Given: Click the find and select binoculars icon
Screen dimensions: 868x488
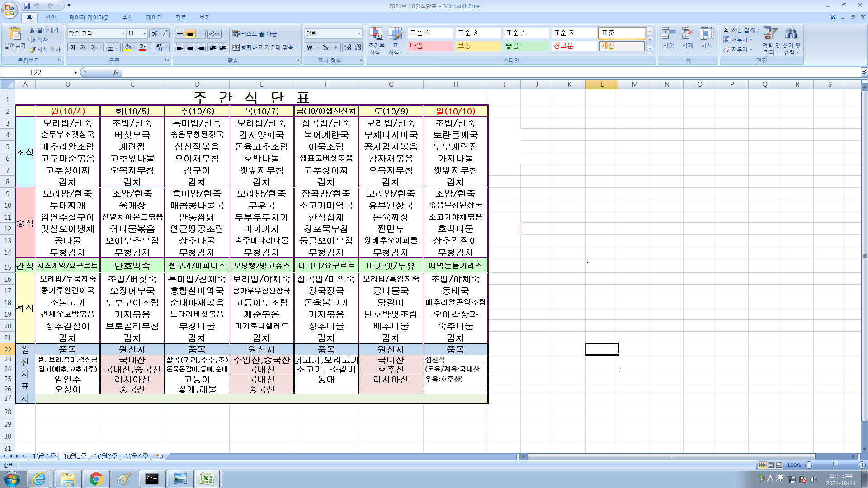Looking at the screenshot, I should [x=791, y=33].
